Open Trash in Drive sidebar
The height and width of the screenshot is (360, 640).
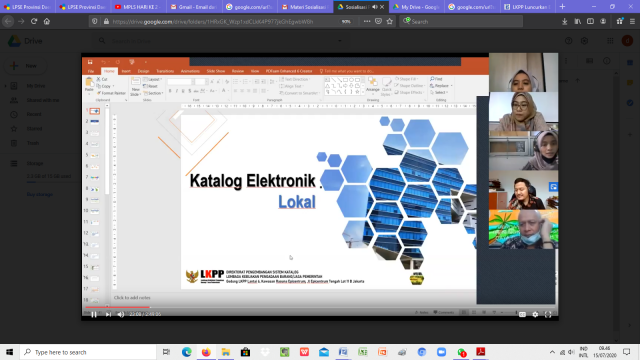(33, 143)
